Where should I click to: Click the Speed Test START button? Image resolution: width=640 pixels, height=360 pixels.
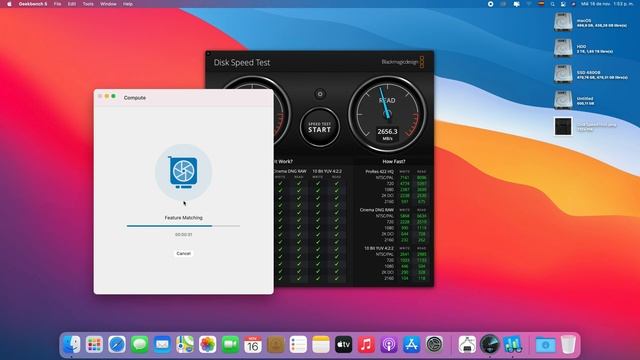(x=320, y=127)
